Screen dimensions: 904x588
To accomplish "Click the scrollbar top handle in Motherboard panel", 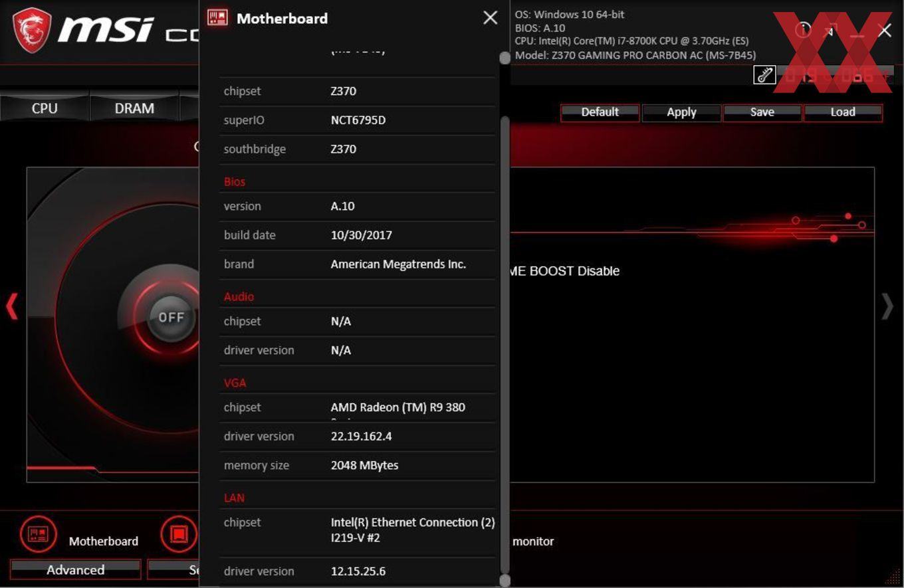I will (x=505, y=58).
